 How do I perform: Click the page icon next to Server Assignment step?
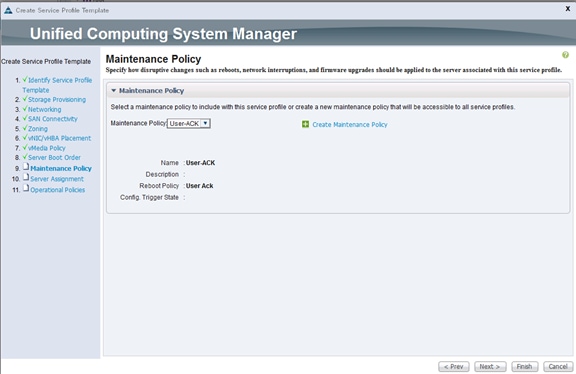[26, 177]
